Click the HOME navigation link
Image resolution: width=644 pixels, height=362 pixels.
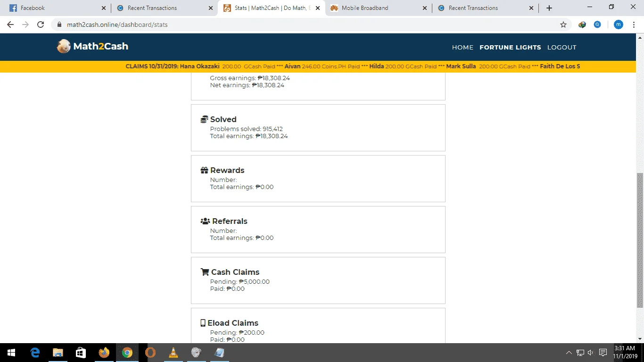pyautogui.click(x=462, y=47)
